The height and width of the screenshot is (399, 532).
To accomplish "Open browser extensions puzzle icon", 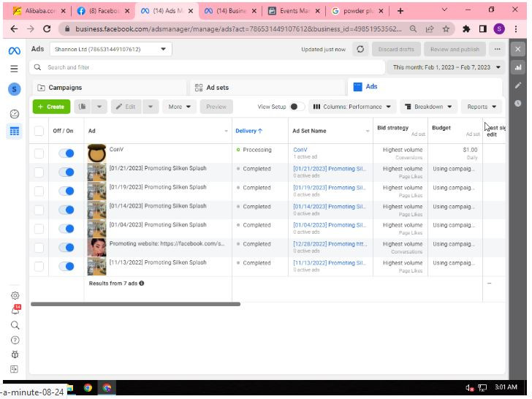I will (466, 29).
